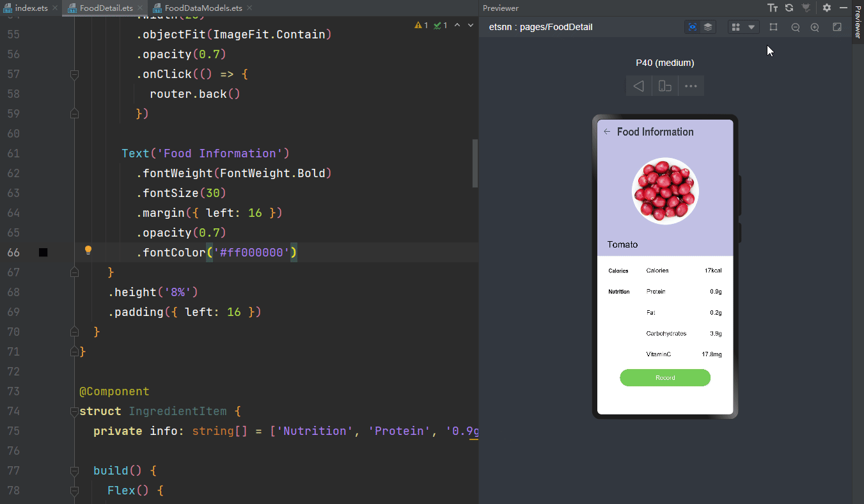Screen dimensions: 864x504
Task: Toggle fold marker at line 71
Action: pyautogui.click(x=74, y=352)
